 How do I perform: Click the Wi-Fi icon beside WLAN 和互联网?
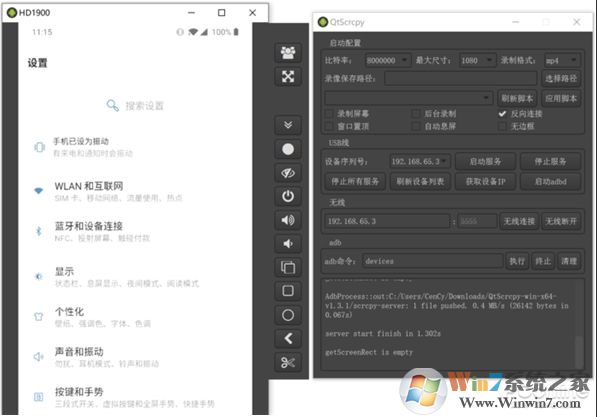point(39,190)
